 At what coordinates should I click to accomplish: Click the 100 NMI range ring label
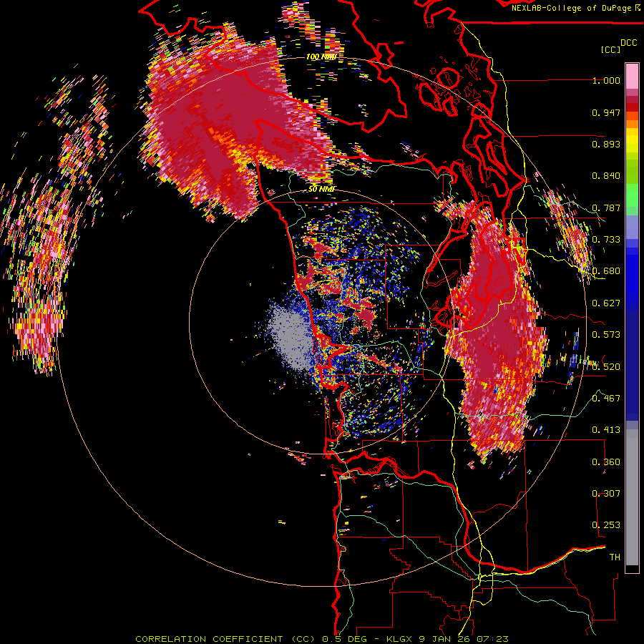pyautogui.click(x=321, y=57)
